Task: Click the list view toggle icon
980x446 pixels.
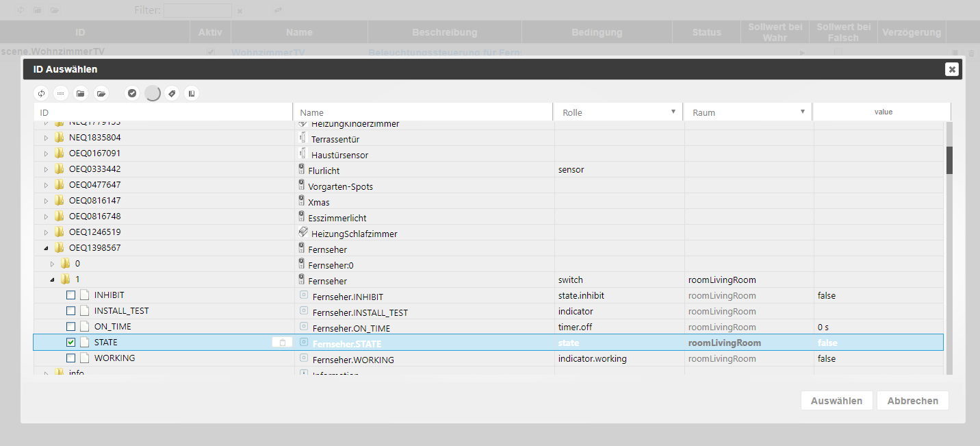Action: [x=61, y=93]
